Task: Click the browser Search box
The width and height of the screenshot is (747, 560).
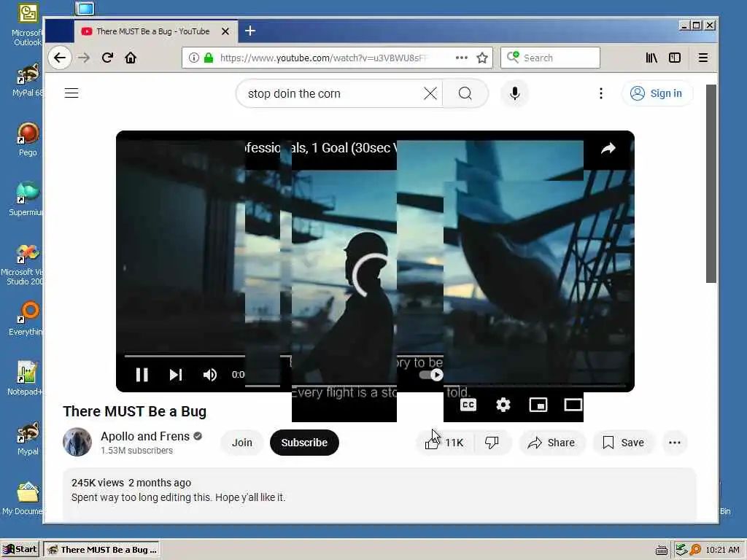Action: point(550,58)
